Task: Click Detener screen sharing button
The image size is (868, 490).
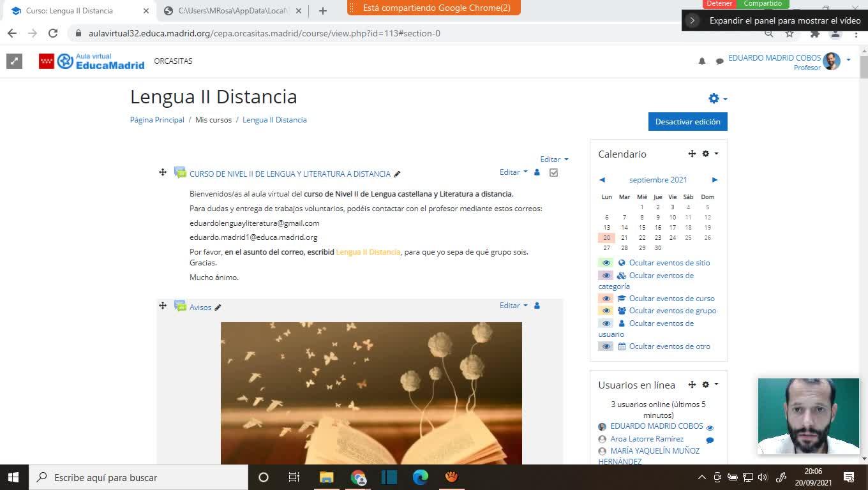Action: [x=719, y=4]
